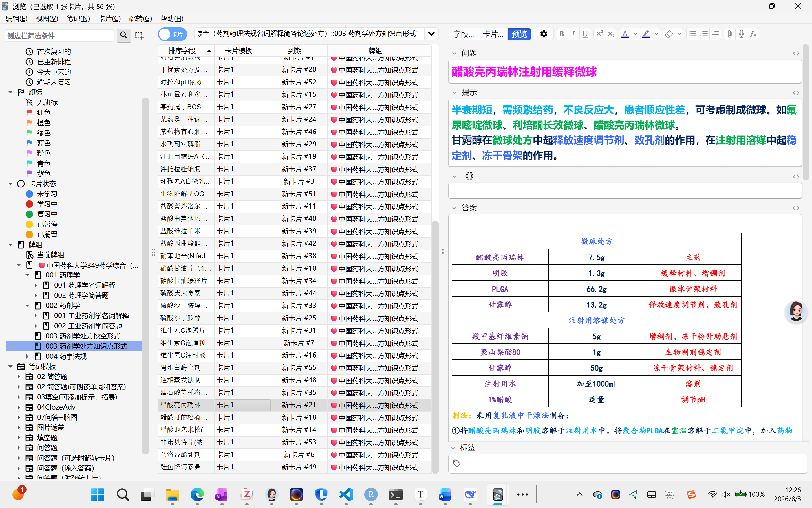Toggle HTML editor for 问题 field
This screenshot has width=812, height=508.
(x=796, y=53)
